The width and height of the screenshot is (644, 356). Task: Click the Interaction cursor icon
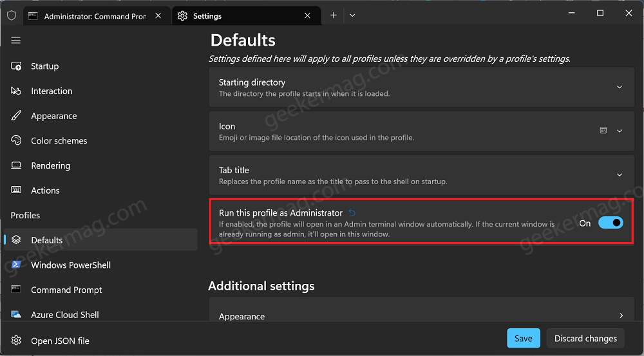[x=16, y=91]
